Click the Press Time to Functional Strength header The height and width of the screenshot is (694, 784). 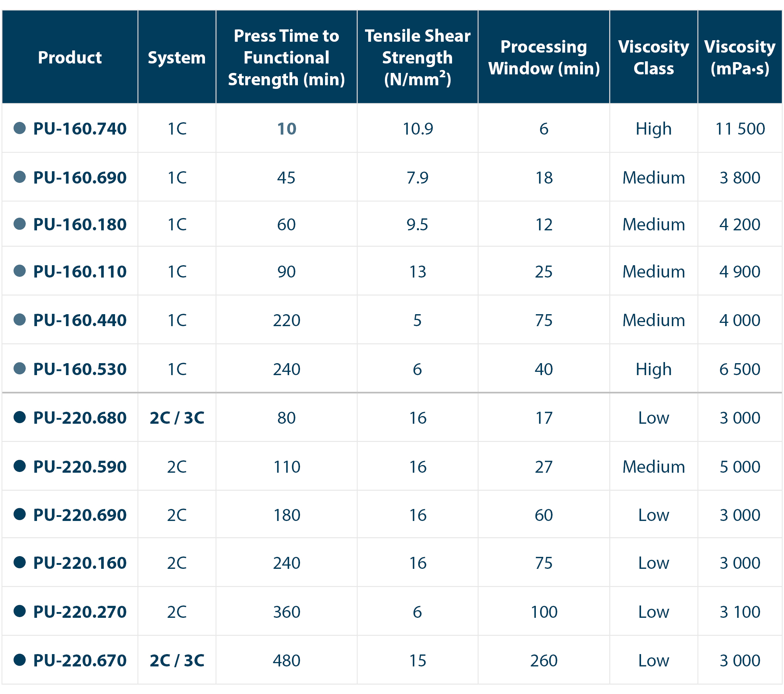click(287, 58)
